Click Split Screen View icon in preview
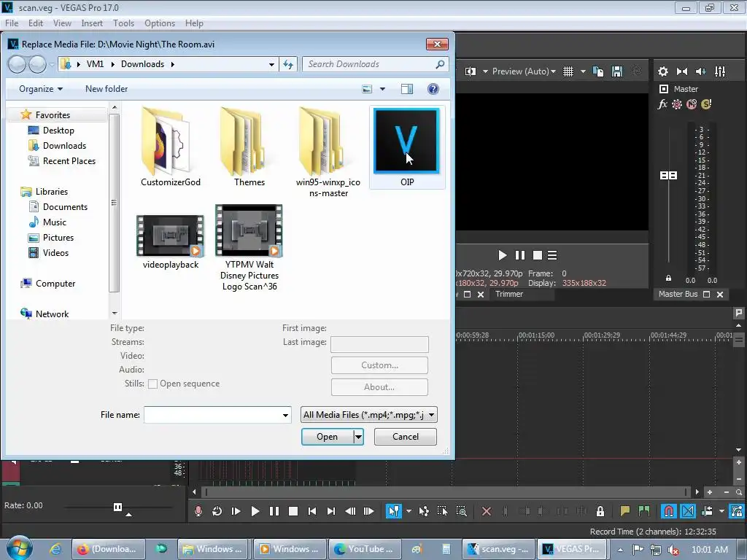 [x=471, y=71]
